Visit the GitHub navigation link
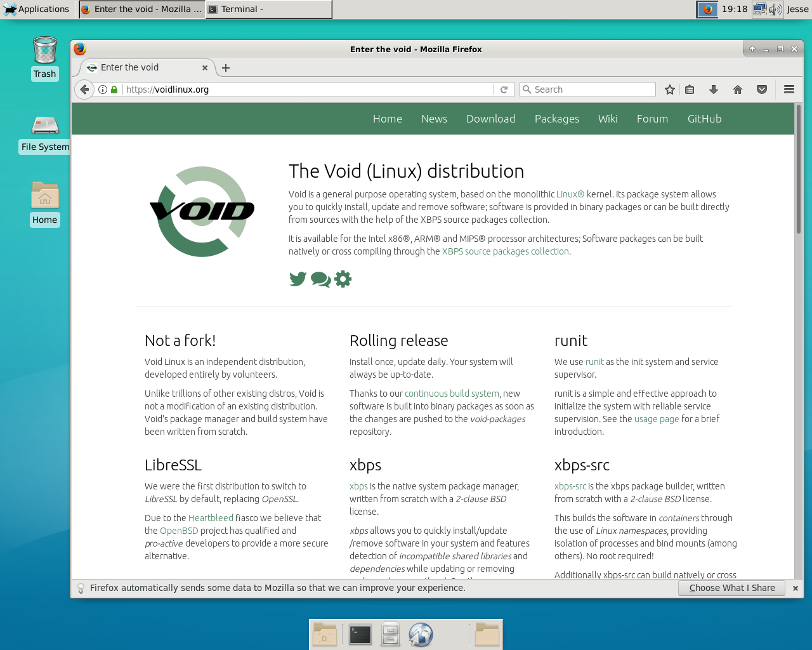812x650 pixels. pyautogui.click(x=704, y=119)
